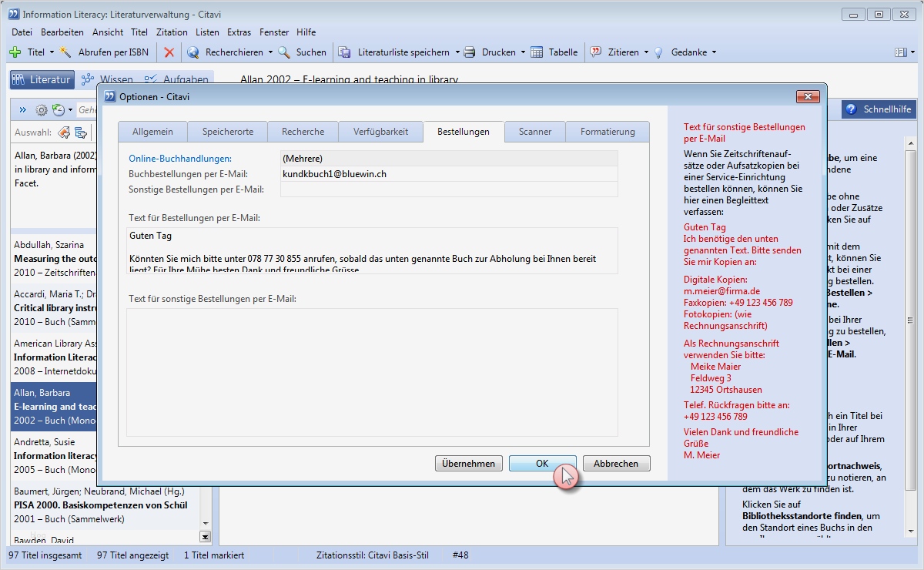Open the Hilfe menu
This screenshot has width=924, height=570.
click(x=306, y=32)
